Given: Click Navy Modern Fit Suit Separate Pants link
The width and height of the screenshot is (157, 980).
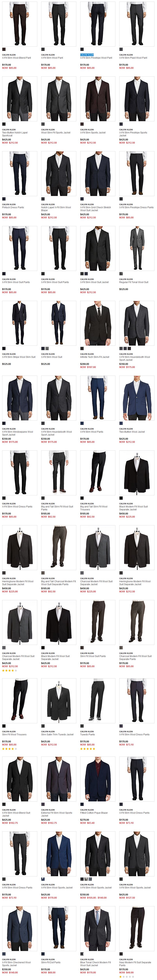Looking at the screenshot, I should 135,964.
